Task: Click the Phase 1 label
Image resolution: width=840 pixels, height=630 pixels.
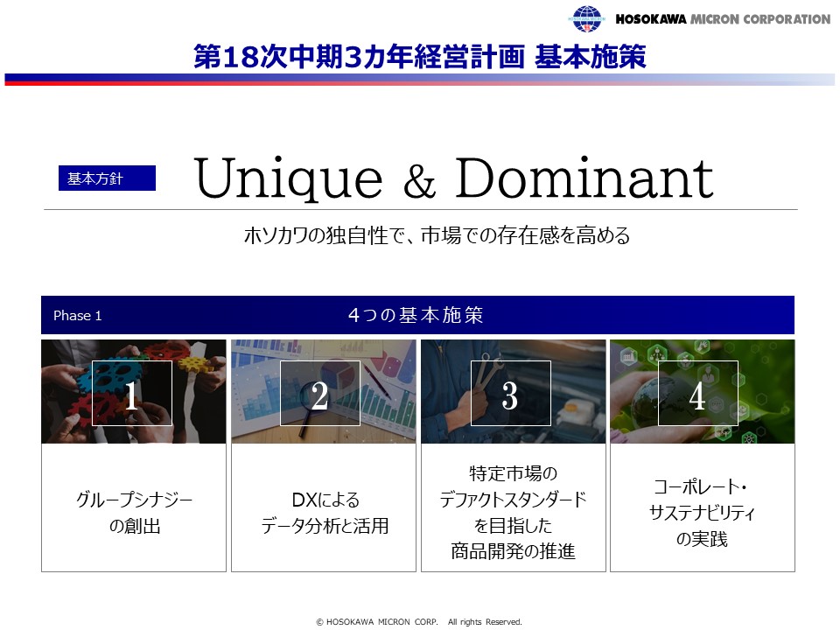Action: tap(78, 316)
